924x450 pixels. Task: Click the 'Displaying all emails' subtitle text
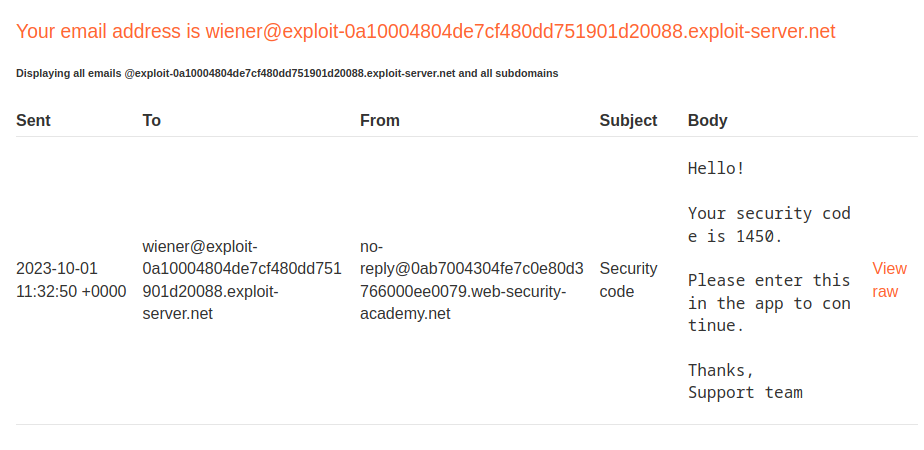pyautogui.click(x=287, y=74)
